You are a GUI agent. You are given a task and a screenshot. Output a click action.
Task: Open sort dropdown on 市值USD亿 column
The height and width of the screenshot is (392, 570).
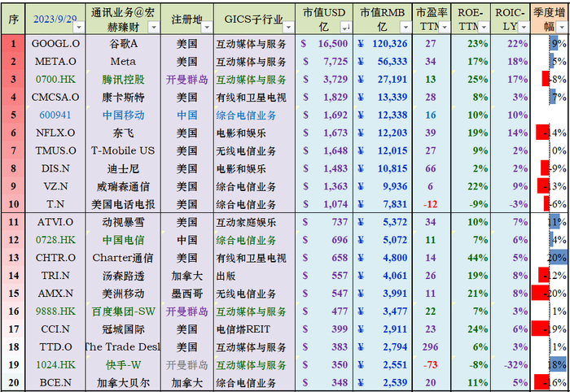[346, 27]
